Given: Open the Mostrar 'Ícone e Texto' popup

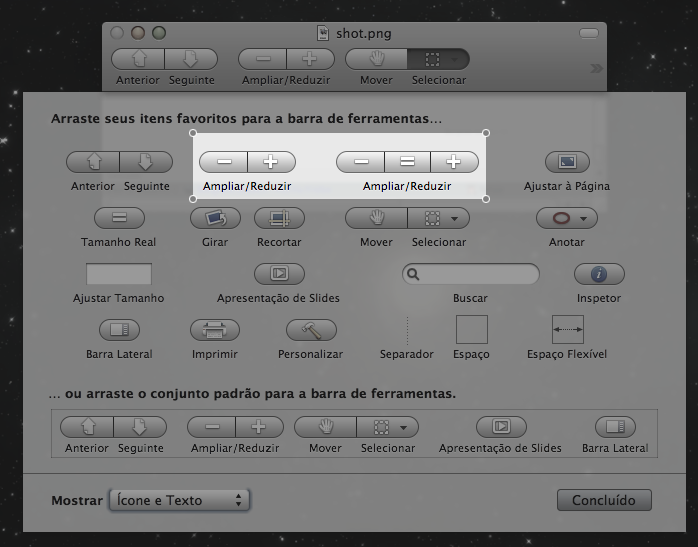Looking at the screenshot, I should coord(179,500).
